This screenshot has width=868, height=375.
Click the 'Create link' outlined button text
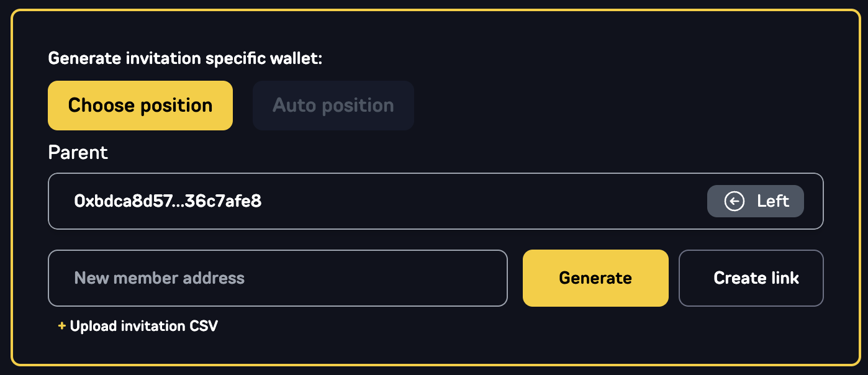(756, 278)
